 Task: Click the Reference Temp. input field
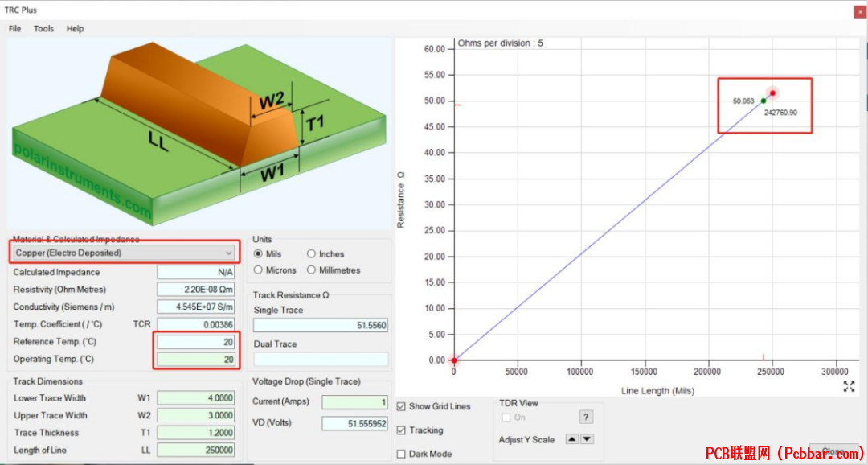(x=195, y=342)
